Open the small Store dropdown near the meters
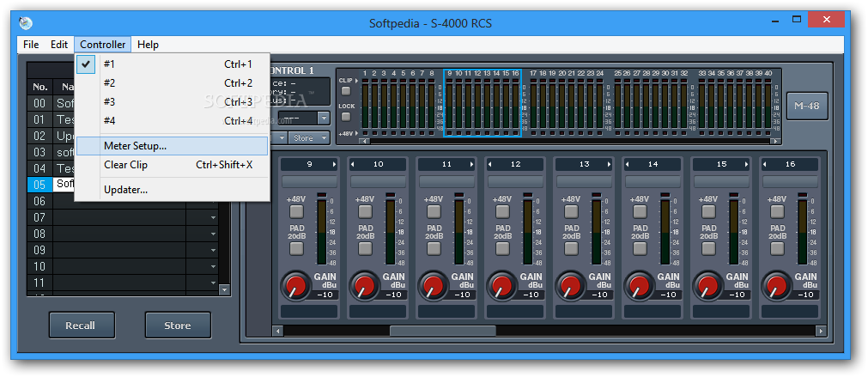The width and height of the screenshot is (868, 377). point(309,138)
